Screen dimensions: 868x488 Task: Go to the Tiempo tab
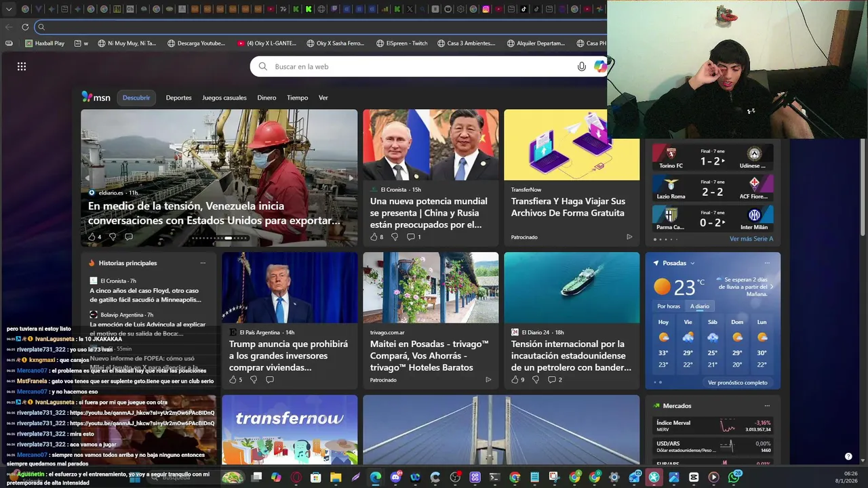click(x=297, y=98)
